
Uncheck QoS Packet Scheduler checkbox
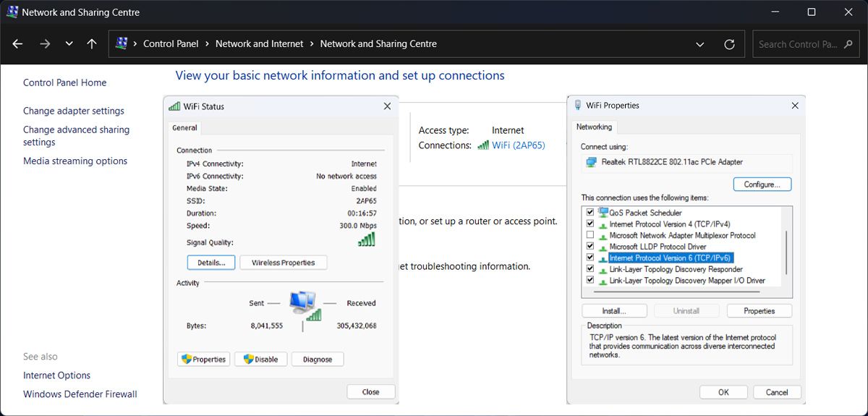click(590, 213)
